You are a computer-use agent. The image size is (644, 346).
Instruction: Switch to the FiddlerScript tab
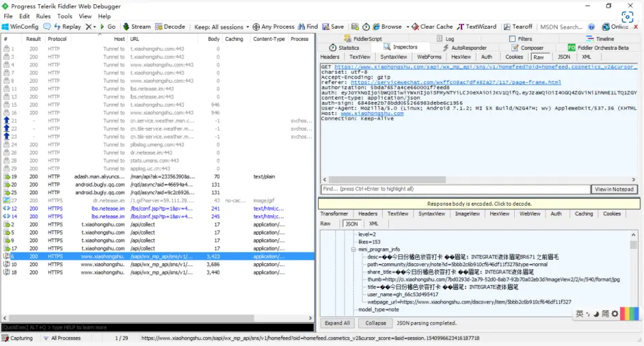(x=363, y=38)
